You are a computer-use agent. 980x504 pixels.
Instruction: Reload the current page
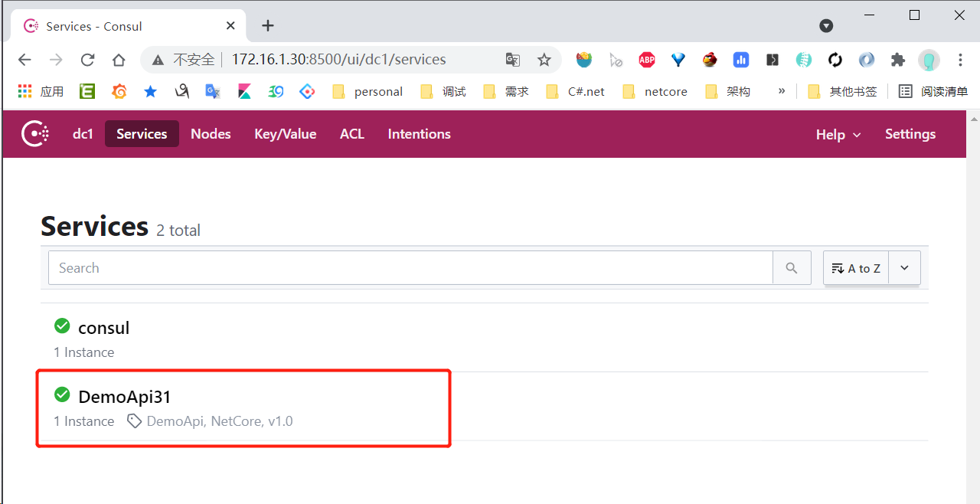pos(87,60)
